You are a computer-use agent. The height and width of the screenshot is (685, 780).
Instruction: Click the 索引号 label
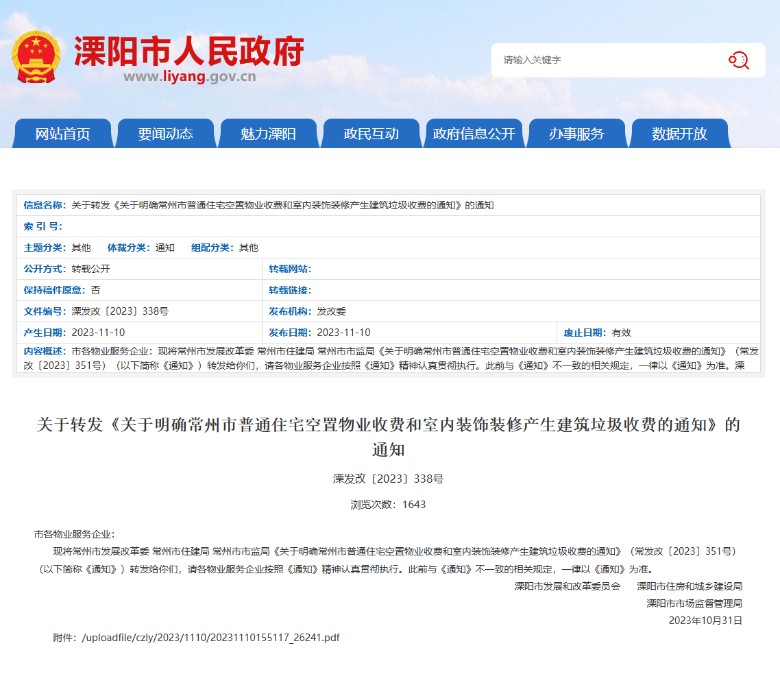[x=43, y=226]
